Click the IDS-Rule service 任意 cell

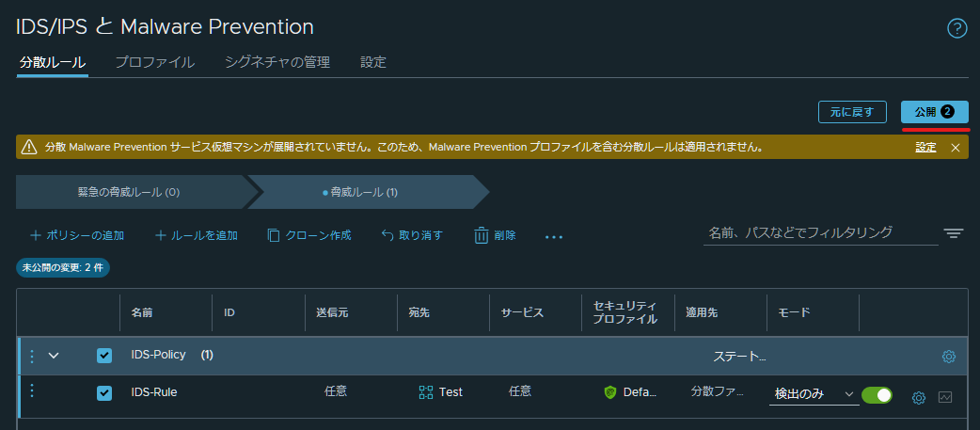[x=520, y=391]
